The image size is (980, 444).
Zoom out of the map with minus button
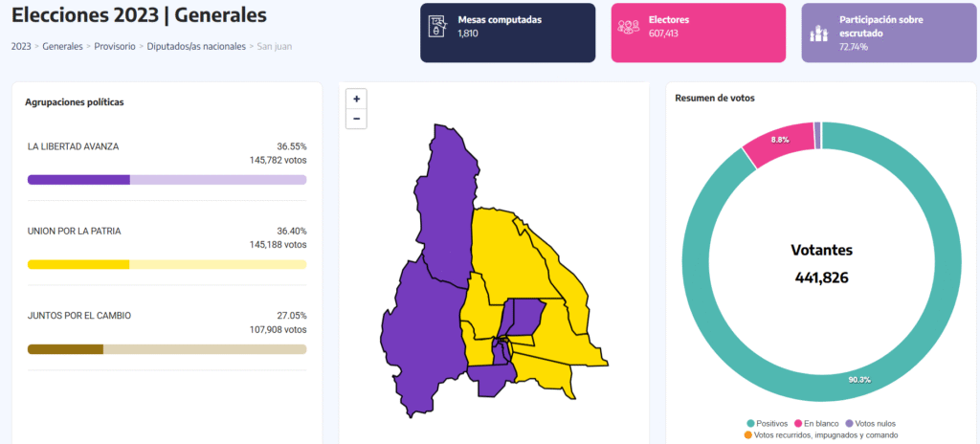(x=356, y=119)
